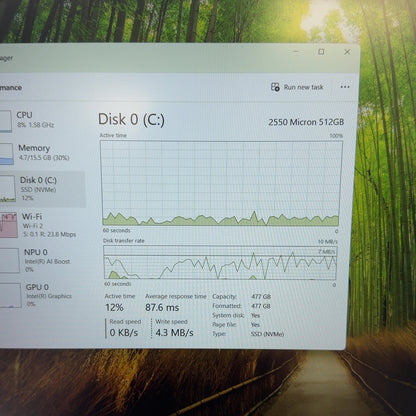
Task: Click the NPU 0 mini graph thumbnail
Action: (x=9, y=261)
